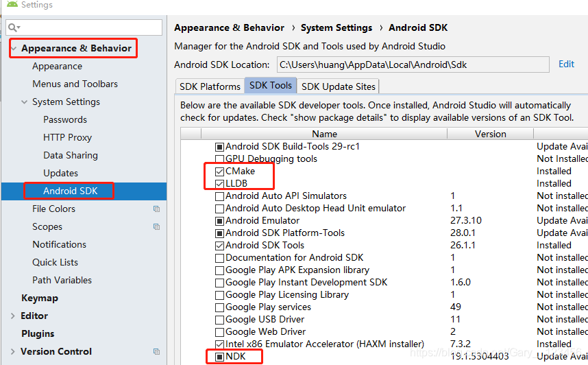Toggle the Android Emulator checkbox
The width and height of the screenshot is (588, 365).
click(x=220, y=221)
